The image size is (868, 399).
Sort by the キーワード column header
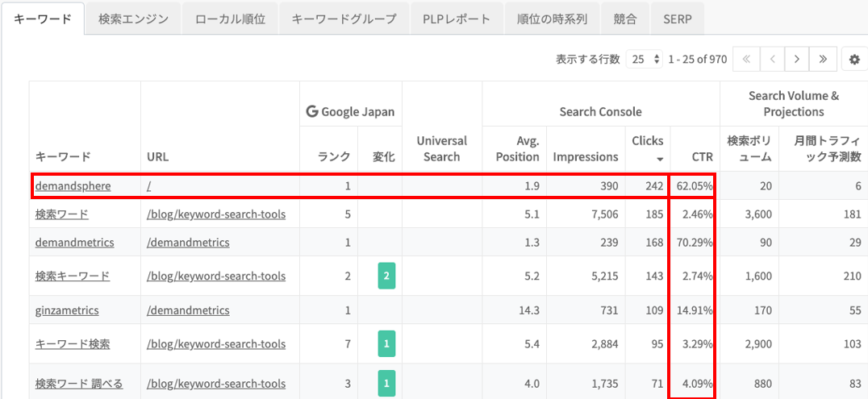point(63,156)
